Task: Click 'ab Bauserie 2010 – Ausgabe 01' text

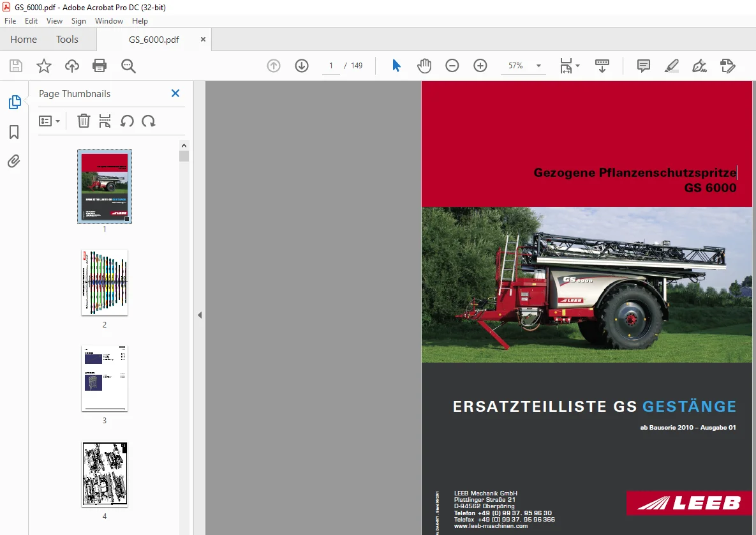Action: coord(688,427)
